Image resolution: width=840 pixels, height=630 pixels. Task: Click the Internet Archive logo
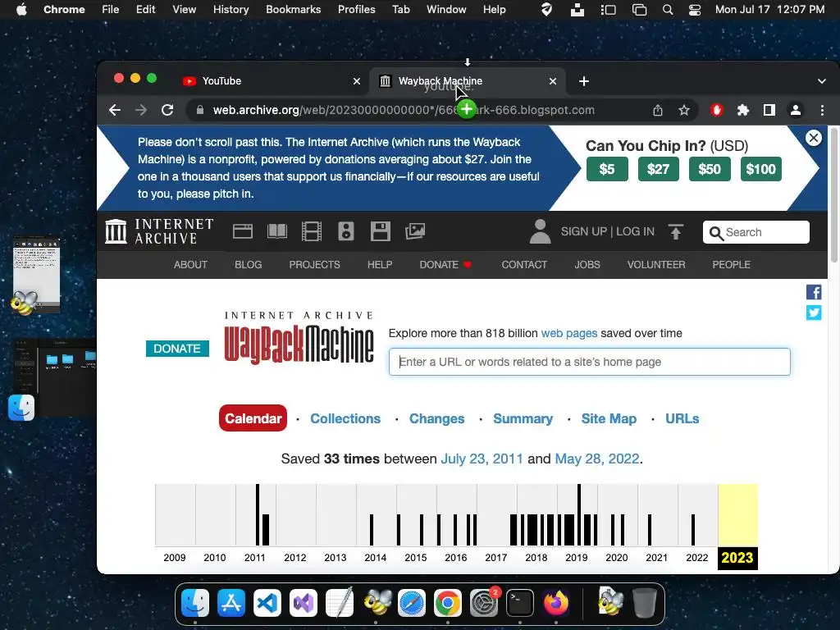[x=158, y=231]
